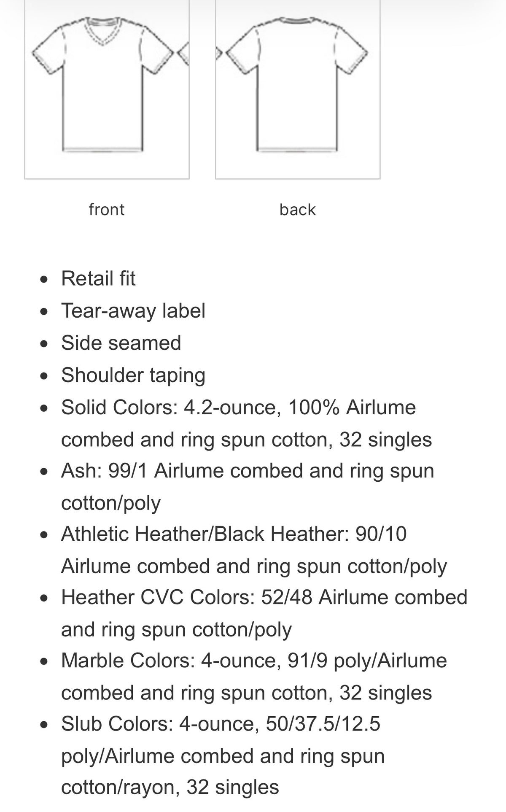Viewport: 506px width, 812px height.
Task: Open the front view t-shirt thumbnail
Action: (x=107, y=89)
